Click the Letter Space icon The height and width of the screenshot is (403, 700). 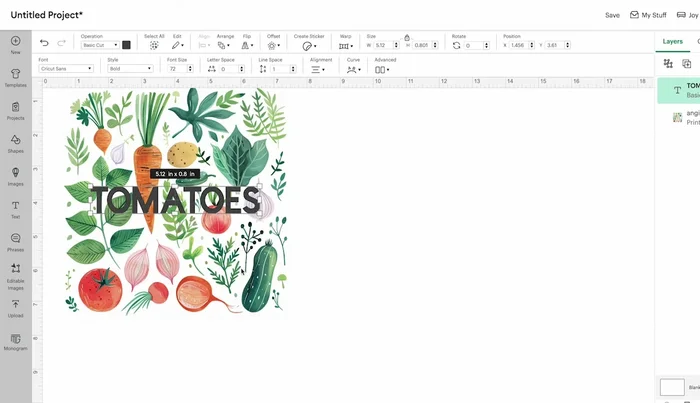212,69
